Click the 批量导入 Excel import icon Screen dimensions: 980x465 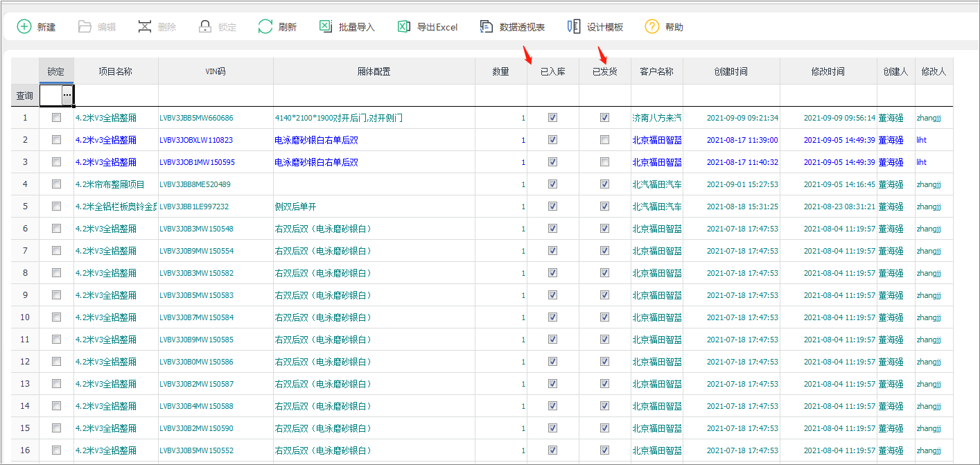point(326,26)
